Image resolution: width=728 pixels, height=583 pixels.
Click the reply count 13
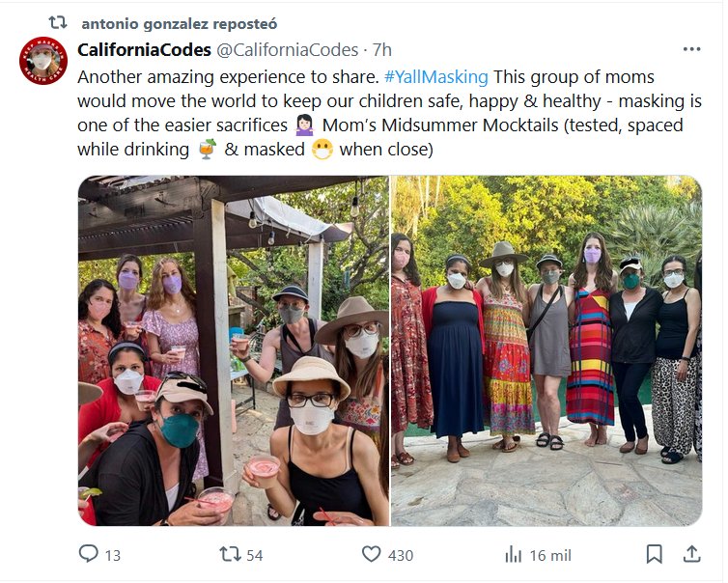112,555
